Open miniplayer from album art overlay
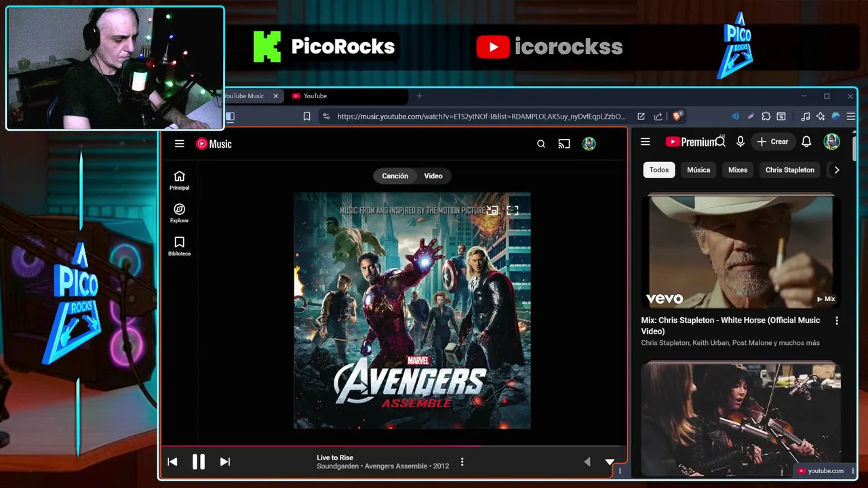 [492, 211]
